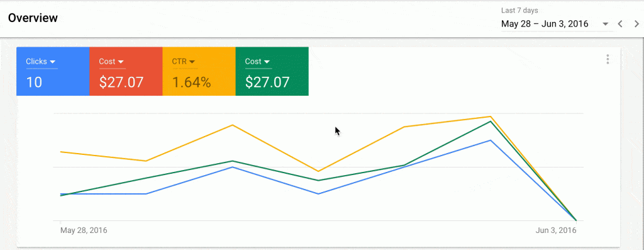Viewport: 644px width, 250px height.
Task: Click the Last 7 days label
Action: [x=519, y=11]
